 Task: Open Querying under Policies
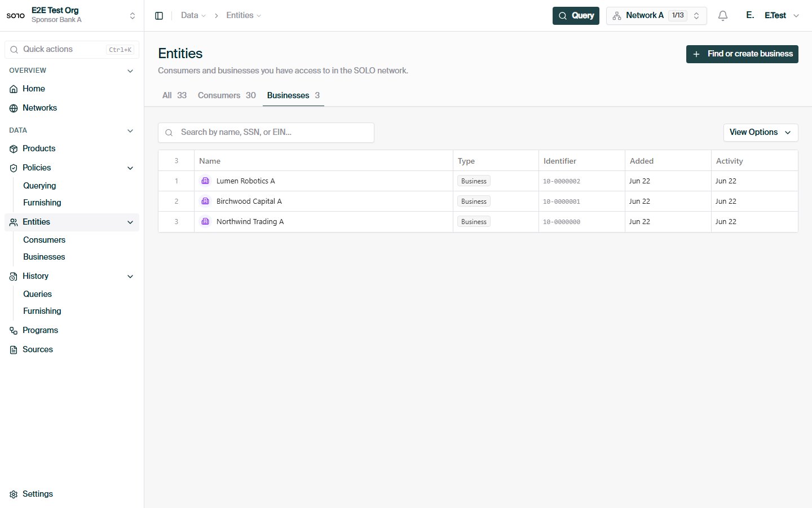(39, 186)
